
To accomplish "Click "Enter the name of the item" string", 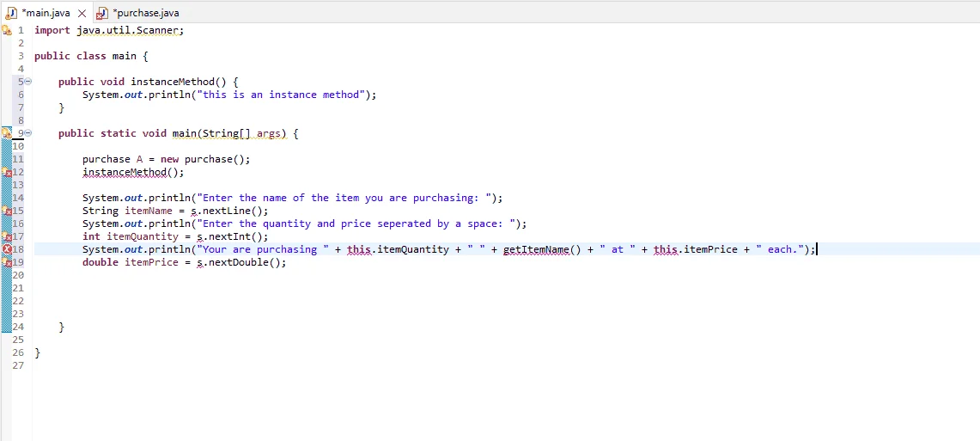I will point(344,198).
